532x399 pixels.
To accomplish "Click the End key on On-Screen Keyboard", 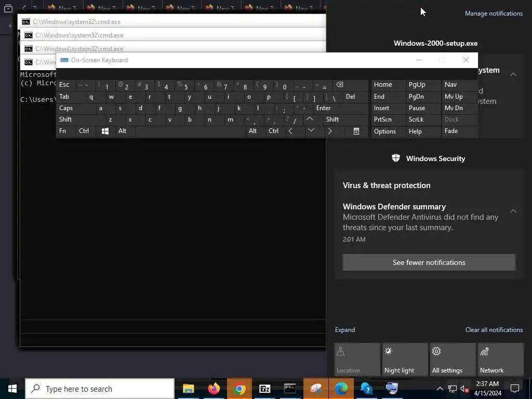I will (x=388, y=97).
